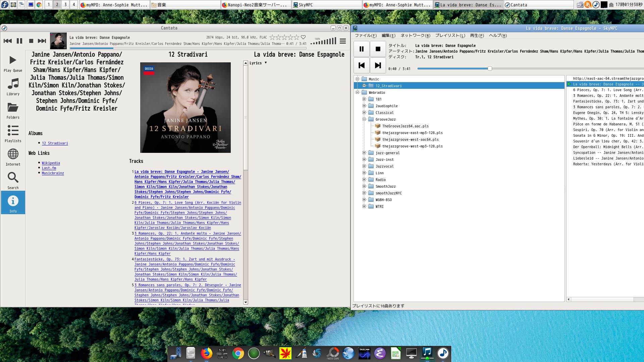Pause playback in Cantata toolbar
This screenshot has width=644, height=362.
coord(19,41)
